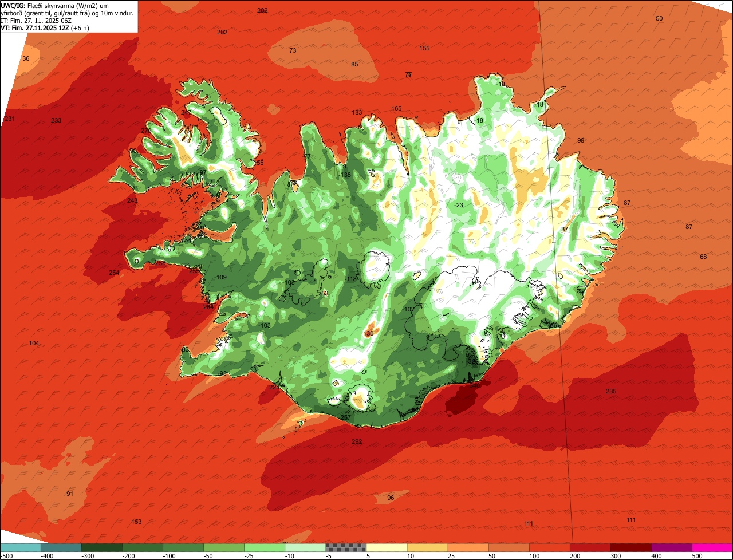Viewport: 733px width, 560px height.
Task: Click the map value '183' off the north coast
Action: click(357, 112)
